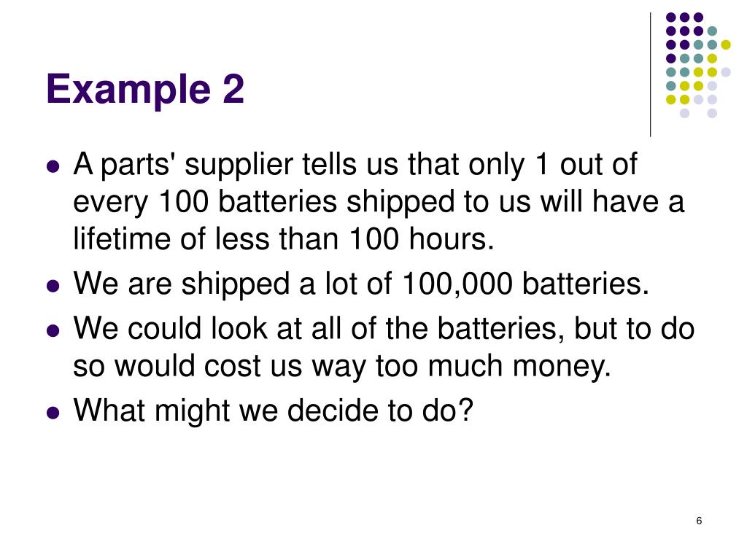Click the first bullet point dot
Screen dimensions: 747x560
pyautogui.click(x=53, y=166)
